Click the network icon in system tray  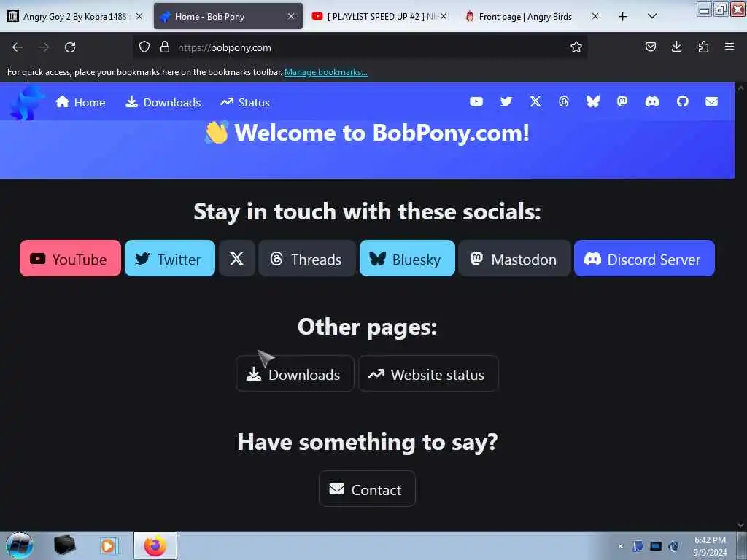[x=656, y=546]
